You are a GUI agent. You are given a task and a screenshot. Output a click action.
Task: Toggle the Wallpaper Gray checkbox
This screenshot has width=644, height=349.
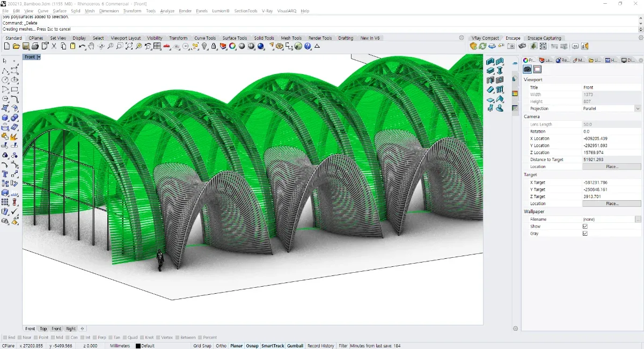(x=585, y=234)
